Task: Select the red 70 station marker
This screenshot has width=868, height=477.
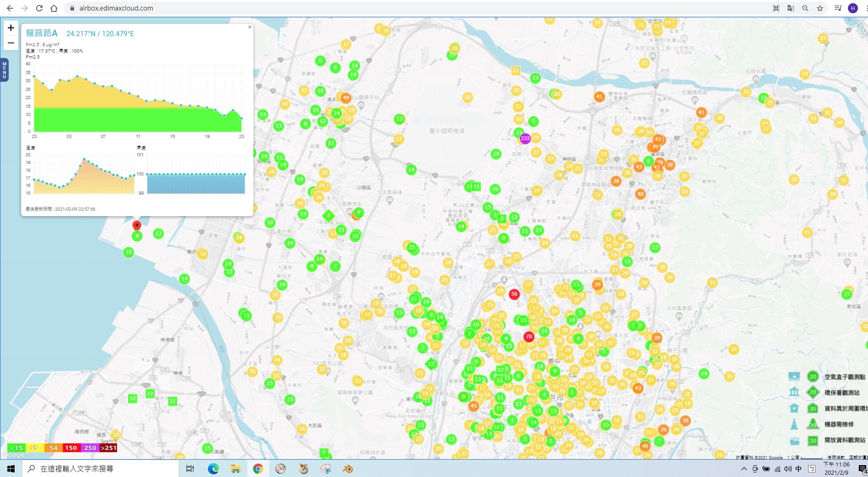Action: tap(529, 336)
